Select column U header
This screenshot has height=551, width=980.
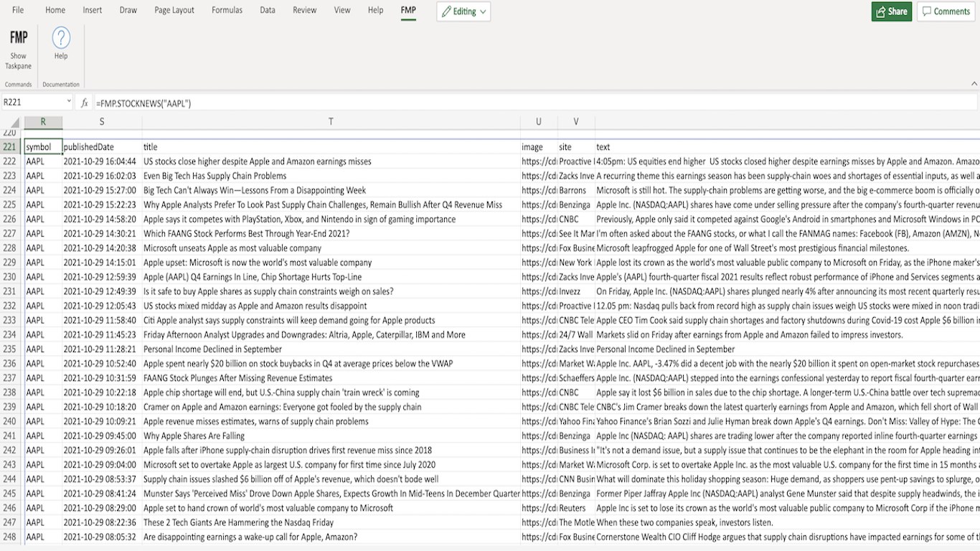click(x=539, y=122)
